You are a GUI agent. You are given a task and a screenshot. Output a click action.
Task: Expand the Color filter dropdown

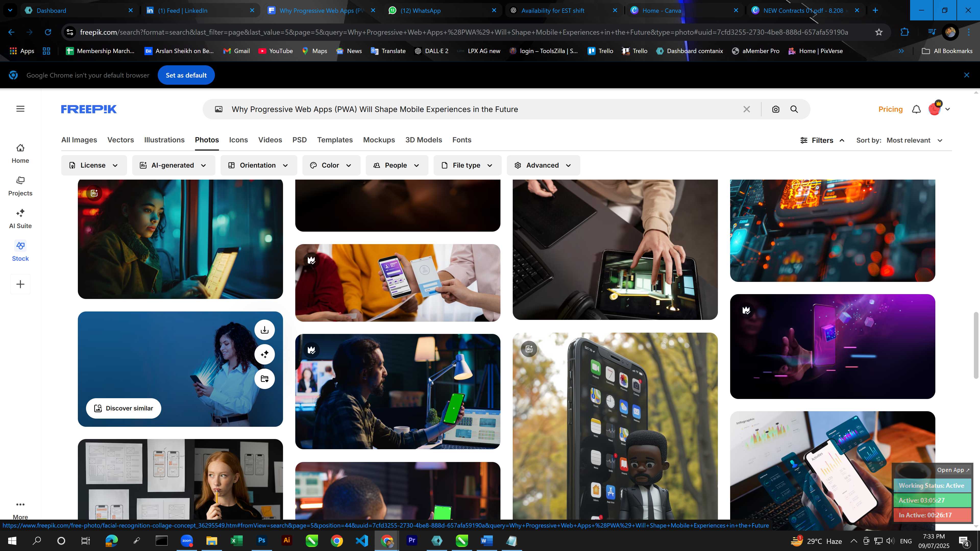[331, 165]
